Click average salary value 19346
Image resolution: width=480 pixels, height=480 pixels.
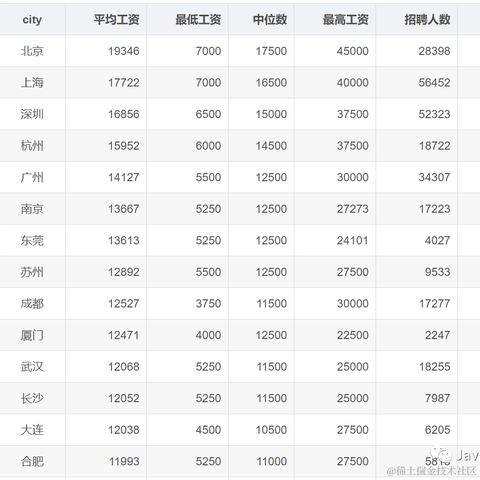[x=124, y=51]
